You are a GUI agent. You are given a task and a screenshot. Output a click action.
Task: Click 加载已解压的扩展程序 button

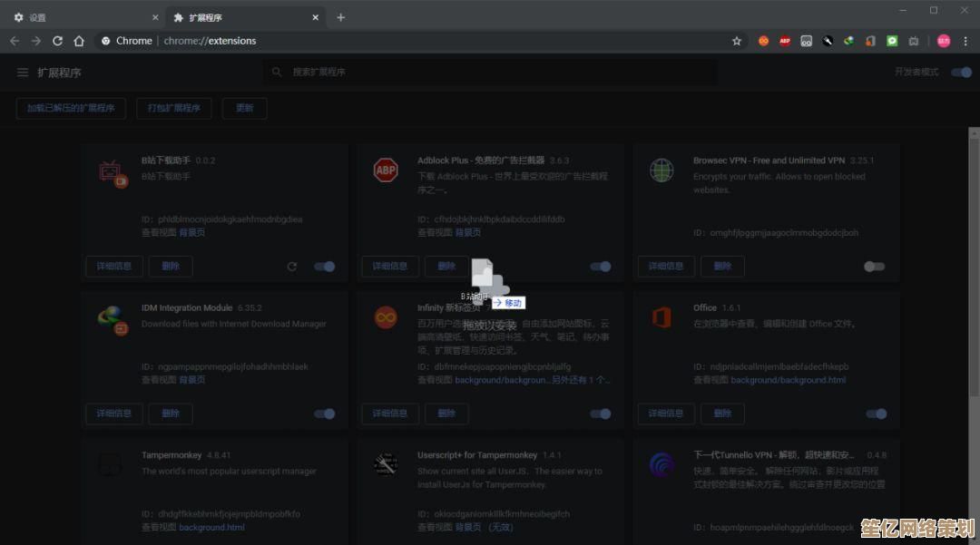71,108
